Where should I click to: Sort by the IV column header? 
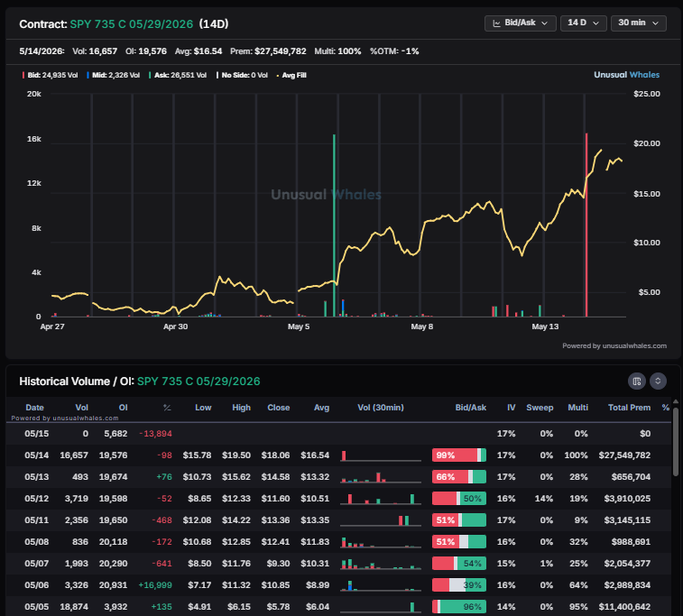511,408
